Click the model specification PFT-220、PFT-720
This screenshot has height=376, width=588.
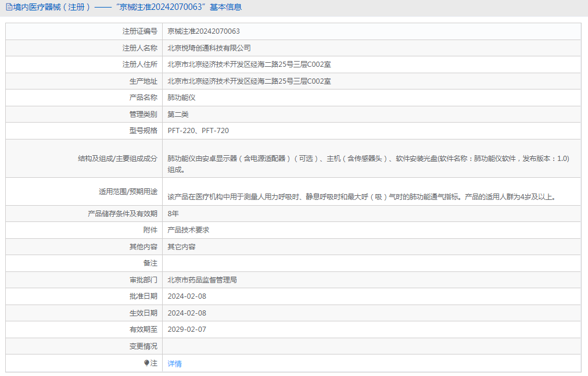point(198,131)
